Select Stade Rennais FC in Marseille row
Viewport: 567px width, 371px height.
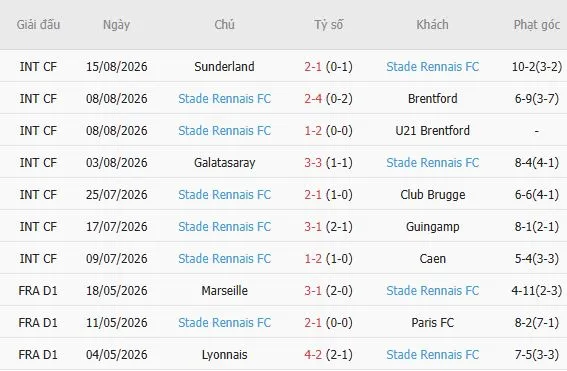(432, 290)
